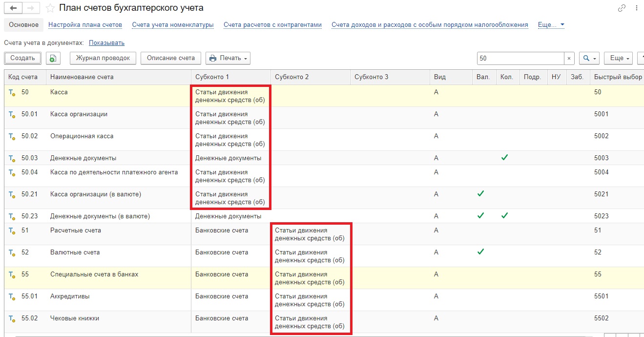Click the account icon of row 55.02
Image resolution: width=644 pixels, height=337 pixels.
pos(12,319)
